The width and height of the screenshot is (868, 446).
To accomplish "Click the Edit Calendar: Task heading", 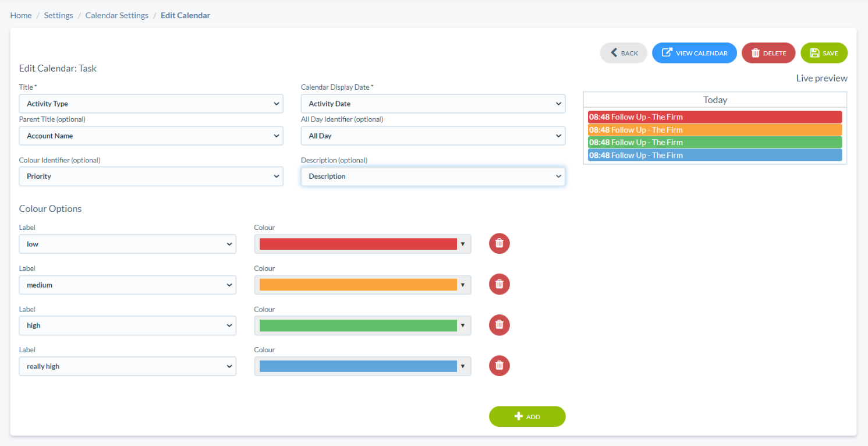I will 58,68.
